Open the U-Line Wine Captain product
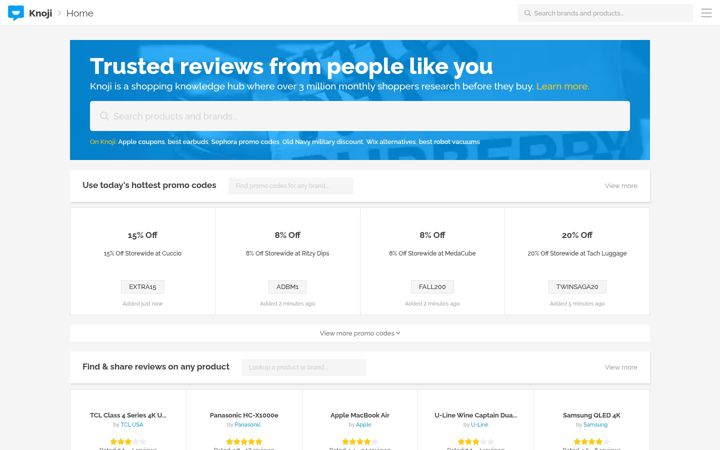Image resolution: width=720 pixels, height=450 pixels. [x=475, y=415]
